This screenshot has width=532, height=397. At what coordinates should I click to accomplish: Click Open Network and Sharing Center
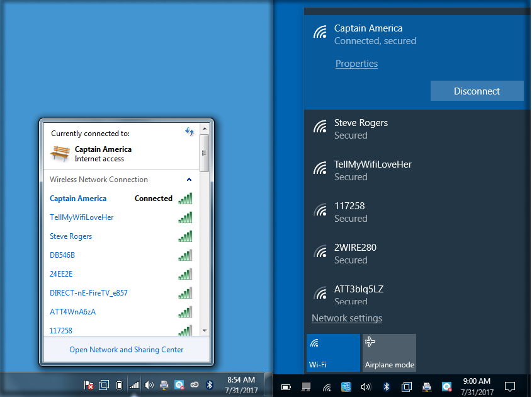click(127, 350)
